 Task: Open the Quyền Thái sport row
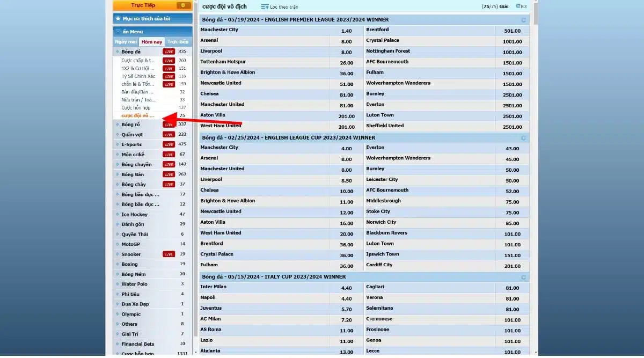(x=152, y=234)
